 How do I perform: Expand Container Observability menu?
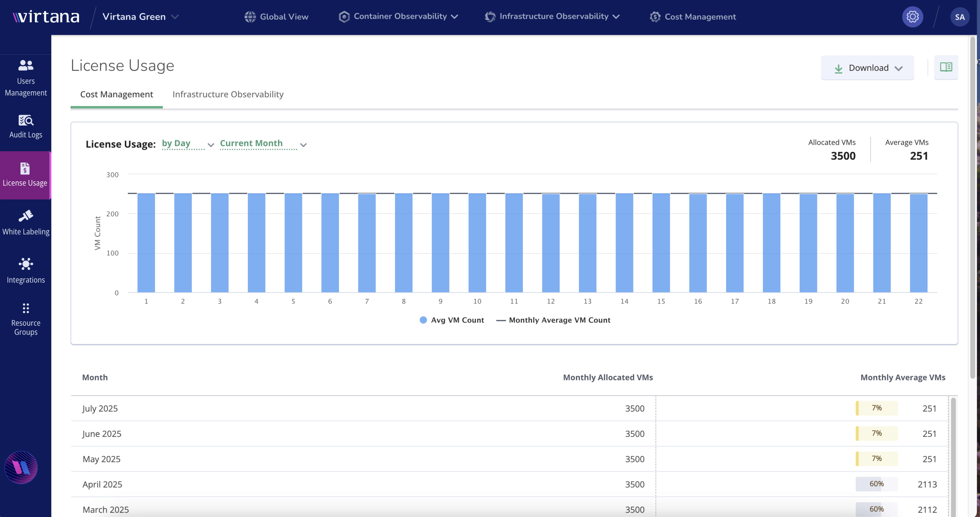[x=398, y=16]
